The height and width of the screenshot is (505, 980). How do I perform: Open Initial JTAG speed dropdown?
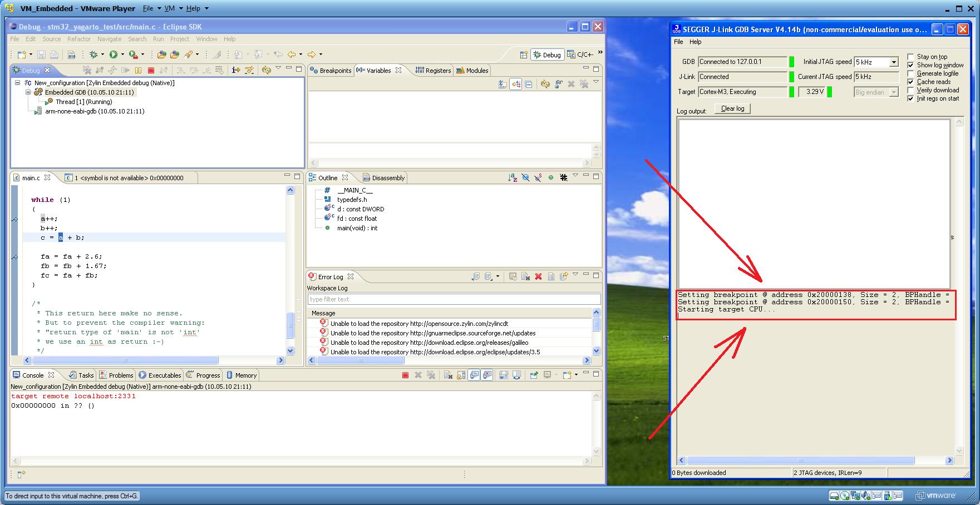point(894,62)
